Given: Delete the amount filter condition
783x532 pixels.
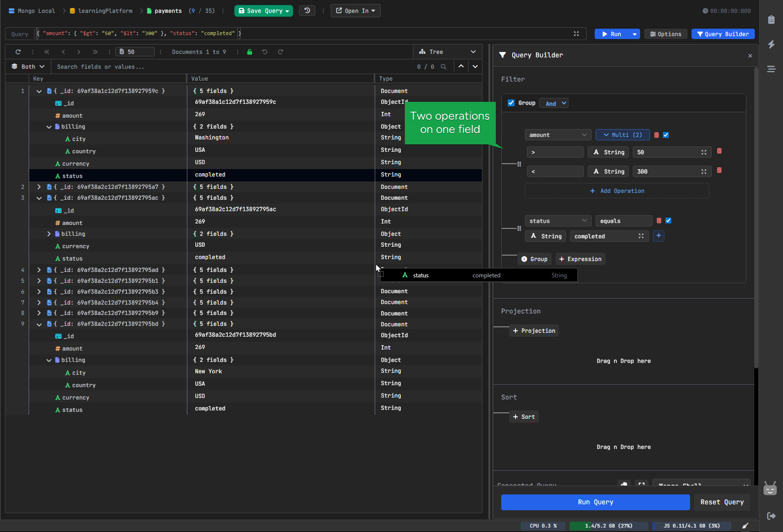Looking at the screenshot, I should [656, 135].
